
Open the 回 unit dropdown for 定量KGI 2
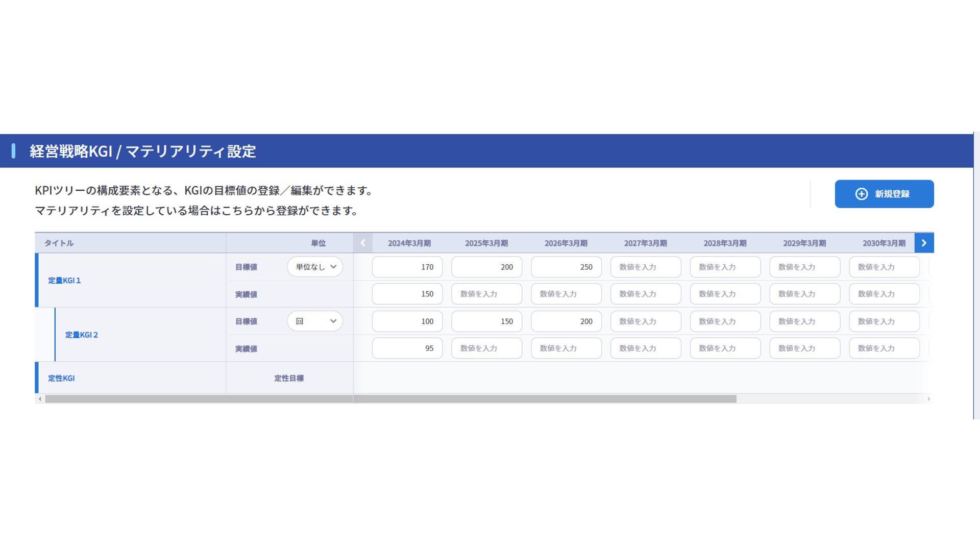315,321
